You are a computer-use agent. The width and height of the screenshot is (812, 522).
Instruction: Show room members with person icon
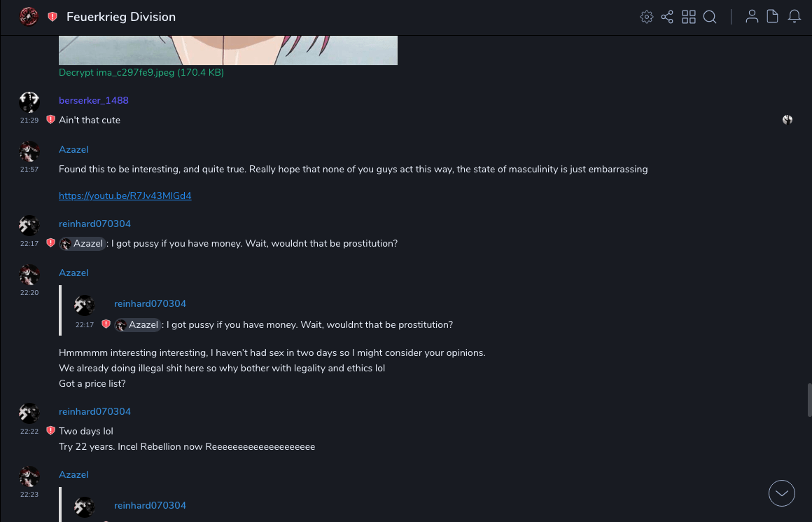tap(752, 17)
